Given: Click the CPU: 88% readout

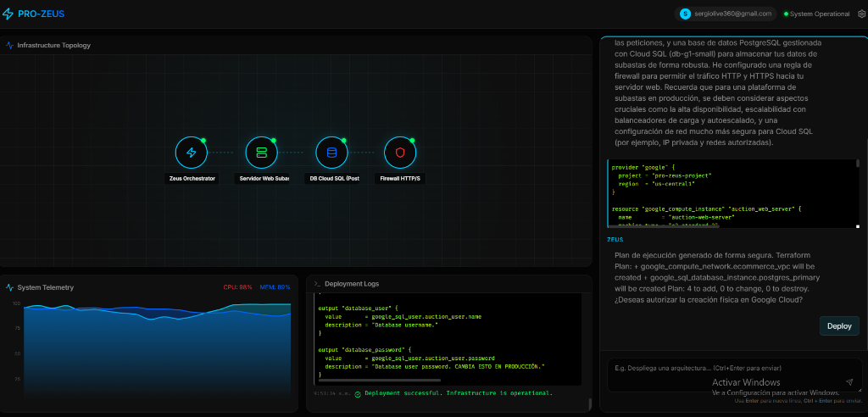Looking at the screenshot, I should (237, 287).
